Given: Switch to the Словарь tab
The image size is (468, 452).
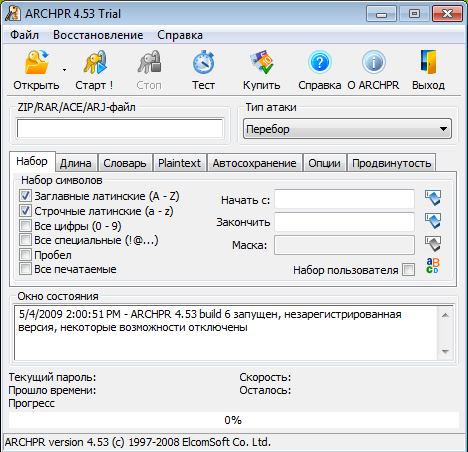Looking at the screenshot, I should pos(125,163).
